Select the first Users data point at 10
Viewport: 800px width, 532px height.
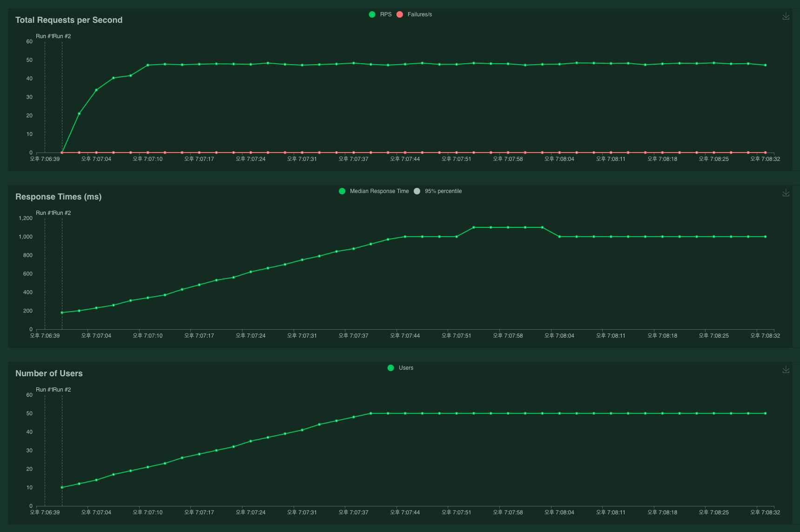click(x=62, y=487)
